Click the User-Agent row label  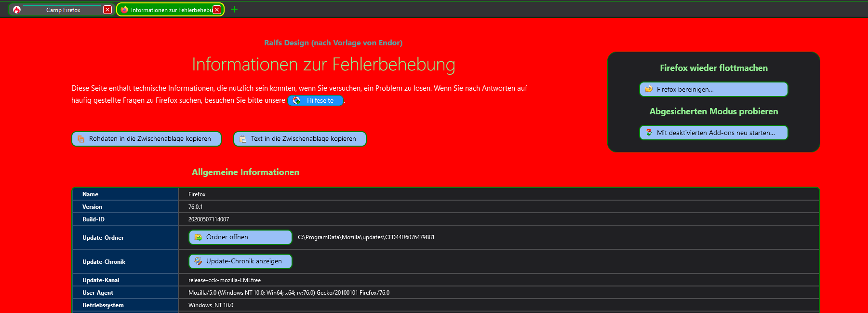[x=98, y=293]
